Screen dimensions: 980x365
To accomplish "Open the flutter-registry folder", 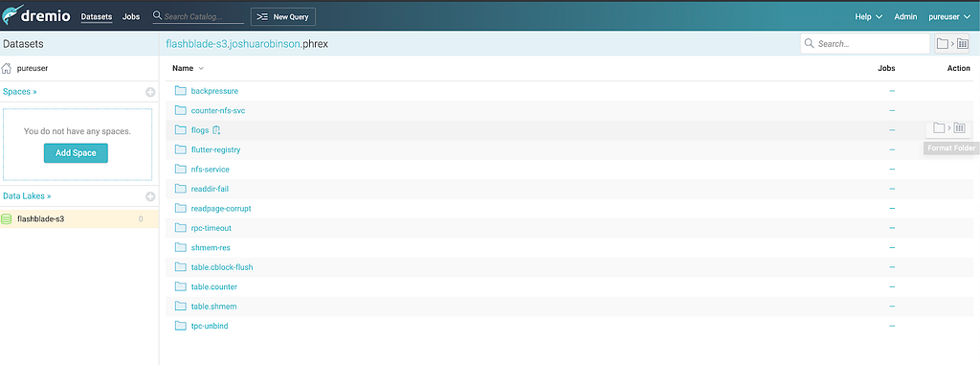I will pyautogui.click(x=215, y=149).
